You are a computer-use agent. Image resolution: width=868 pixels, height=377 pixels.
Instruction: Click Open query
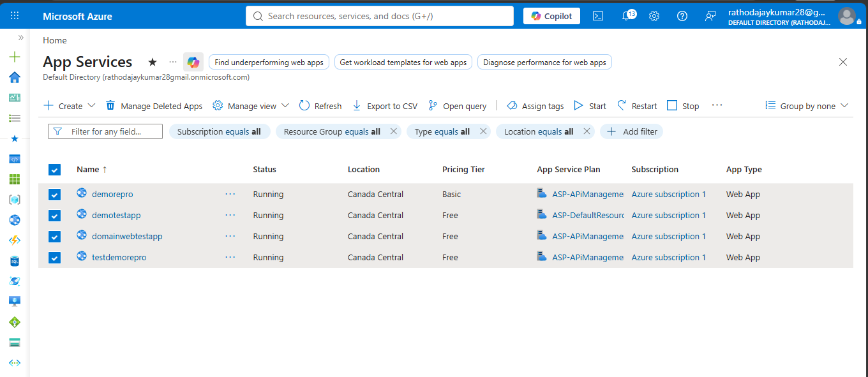click(x=458, y=106)
